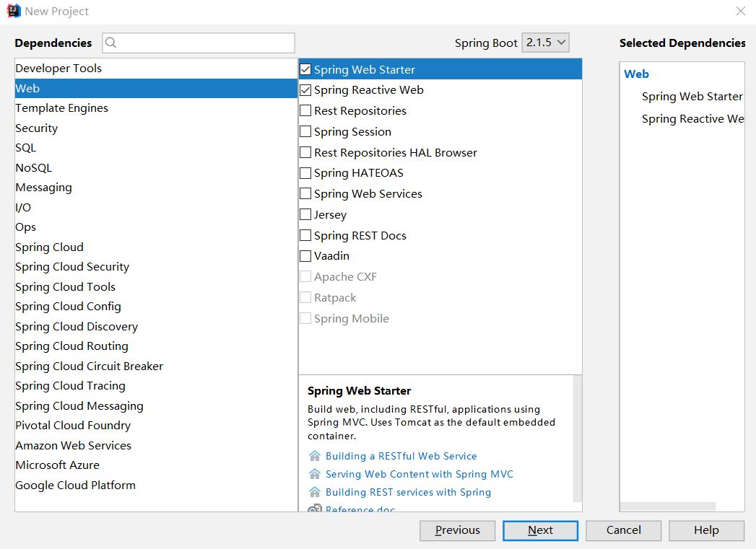Select the Amazon Web Services category
756x549 pixels.
pos(156,445)
